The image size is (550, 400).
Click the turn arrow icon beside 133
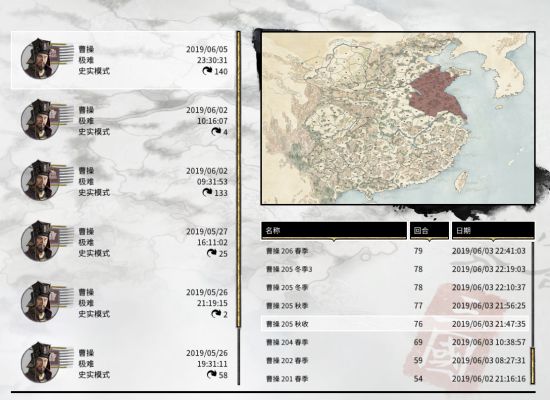[207, 193]
